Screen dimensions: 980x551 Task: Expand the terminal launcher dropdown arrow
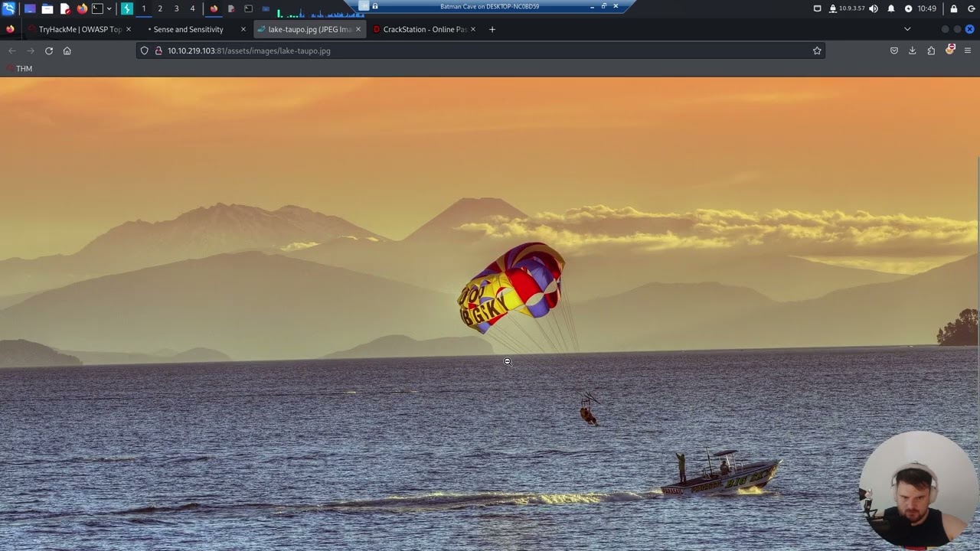(x=109, y=8)
